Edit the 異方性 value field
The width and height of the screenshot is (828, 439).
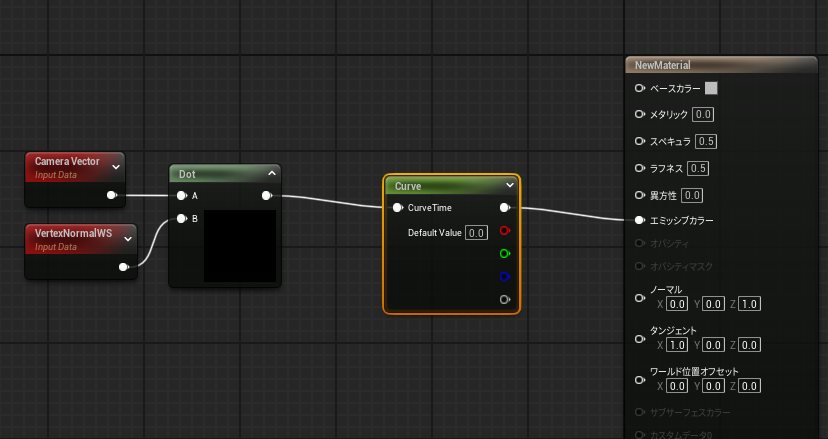(692, 195)
